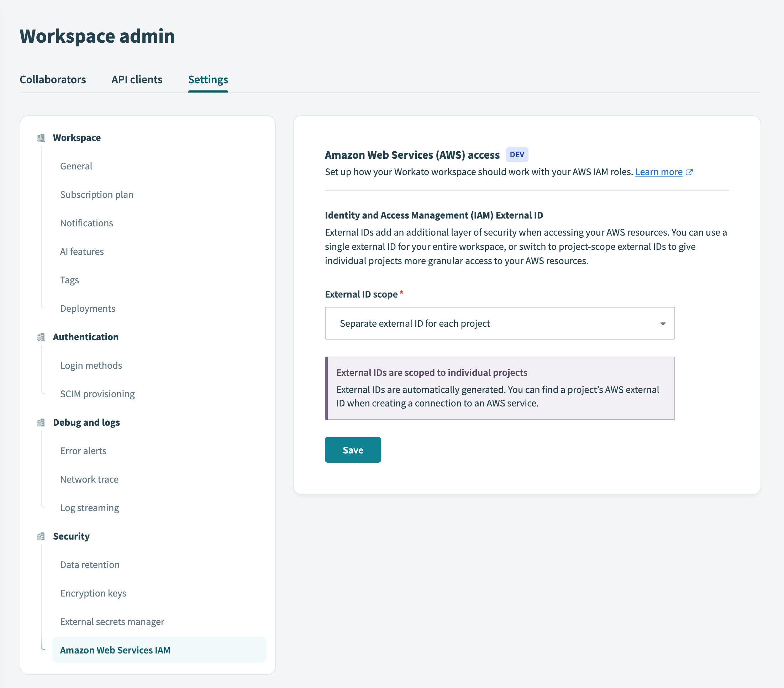Open the Subscription plan settings

click(x=96, y=195)
